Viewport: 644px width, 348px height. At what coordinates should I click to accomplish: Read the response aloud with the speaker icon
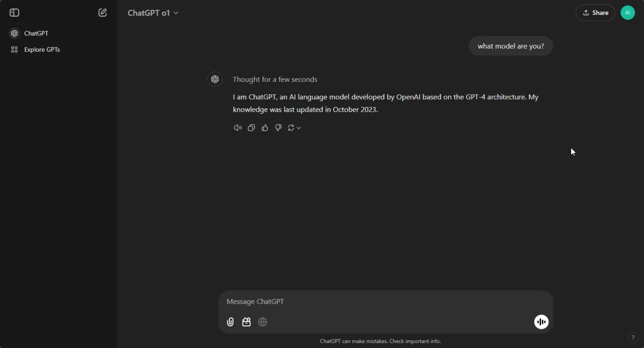(237, 128)
